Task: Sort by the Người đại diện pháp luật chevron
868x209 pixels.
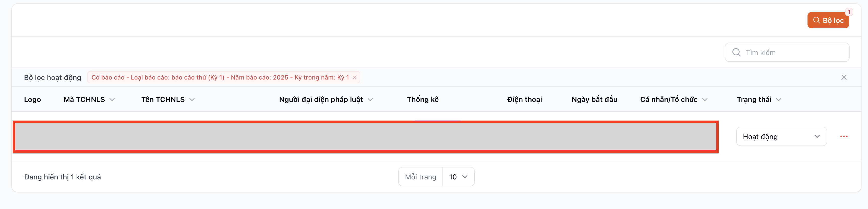Action: pyautogui.click(x=370, y=100)
